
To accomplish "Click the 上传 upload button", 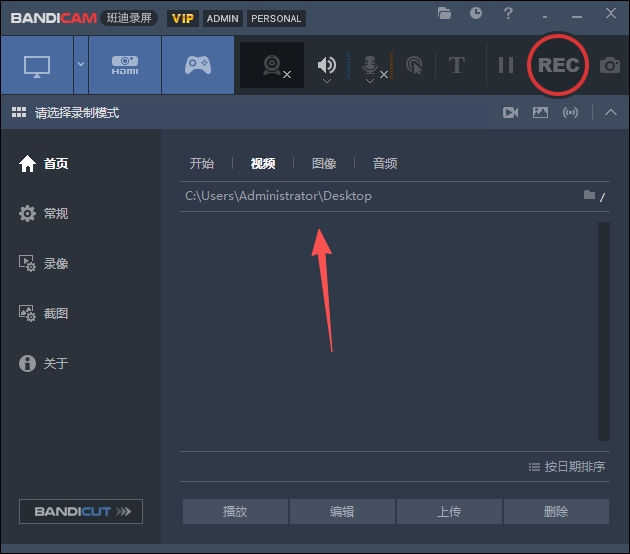I will (x=449, y=511).
